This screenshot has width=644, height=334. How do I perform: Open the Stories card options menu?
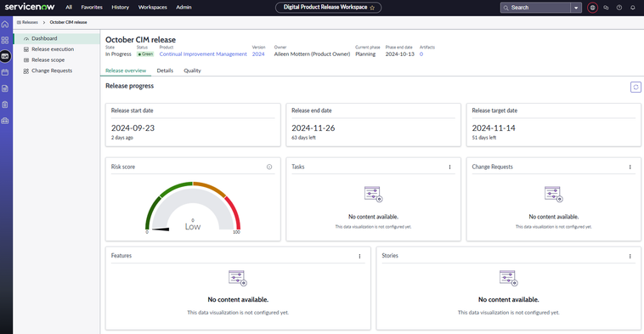pyautogui.click(x=630, y=256)
